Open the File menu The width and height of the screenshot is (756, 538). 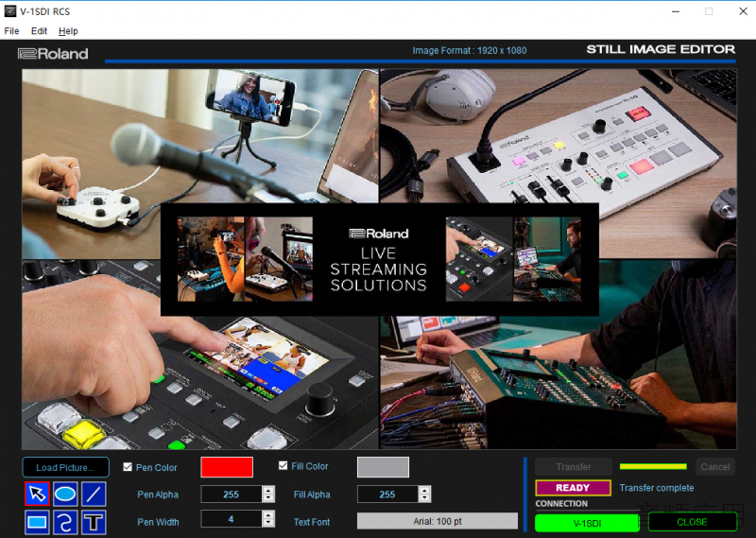click(11, 31)
